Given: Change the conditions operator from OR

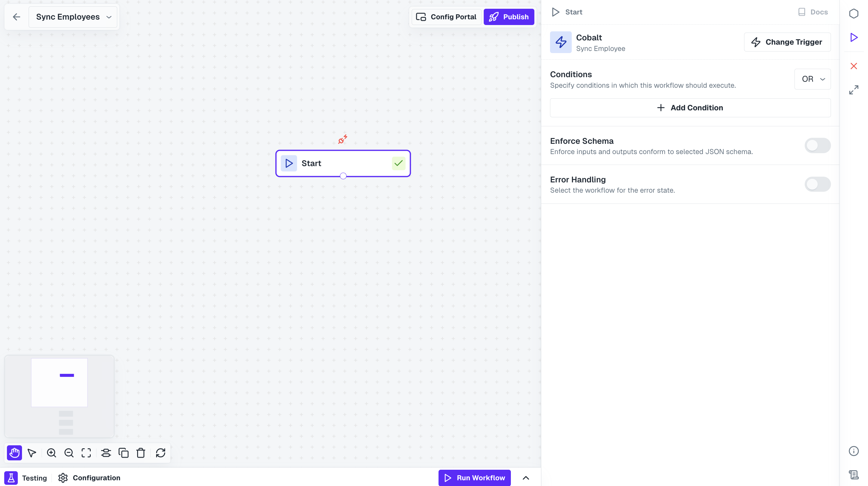Looking at the screenshot, I should 813,79.
